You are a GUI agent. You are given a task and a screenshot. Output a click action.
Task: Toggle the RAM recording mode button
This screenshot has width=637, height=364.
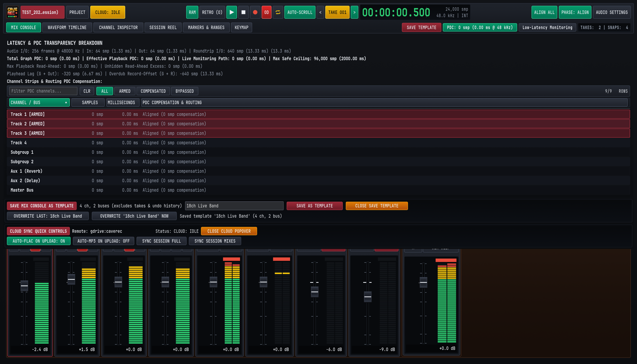click(192, 12)
